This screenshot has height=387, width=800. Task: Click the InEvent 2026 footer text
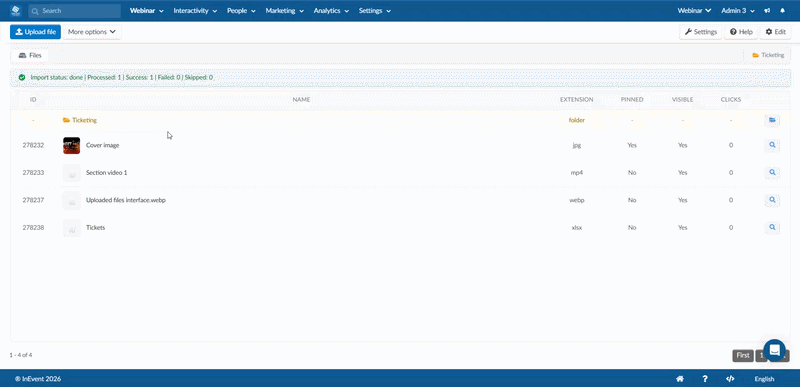click(x=38, y=379)
